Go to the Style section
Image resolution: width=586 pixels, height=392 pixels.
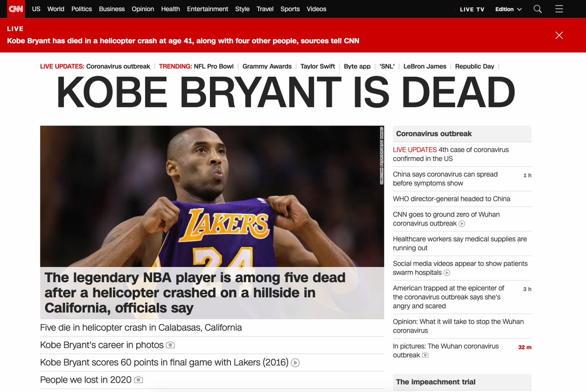point(242,9)
